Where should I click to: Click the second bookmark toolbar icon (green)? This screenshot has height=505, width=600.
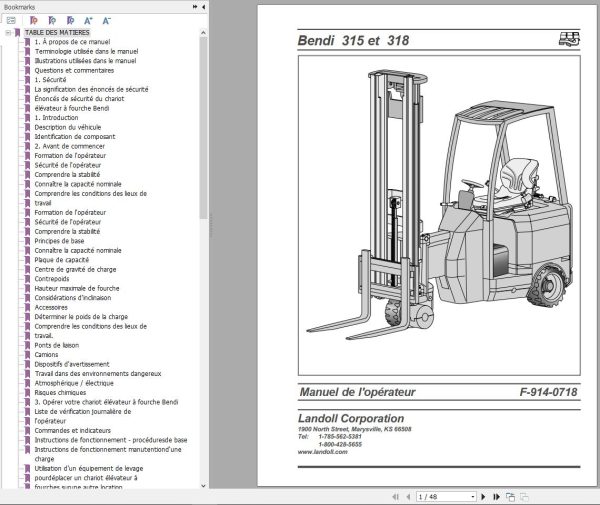[x=52, y=21]
